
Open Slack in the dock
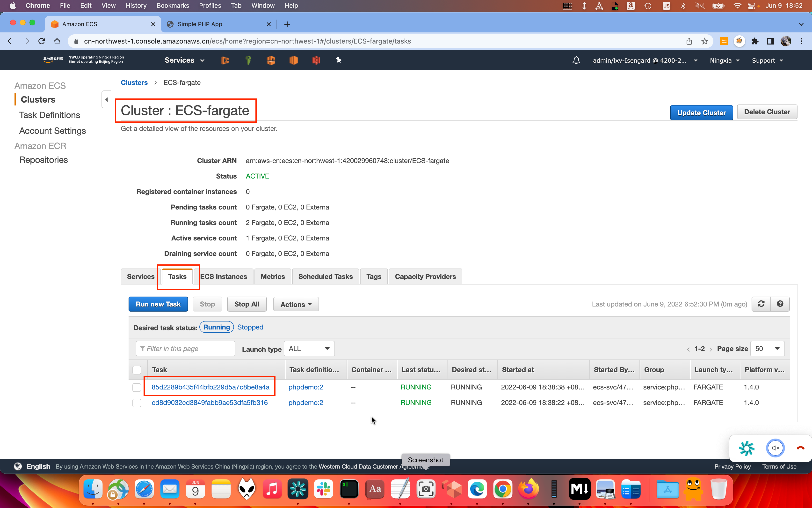tap(323, 489)
